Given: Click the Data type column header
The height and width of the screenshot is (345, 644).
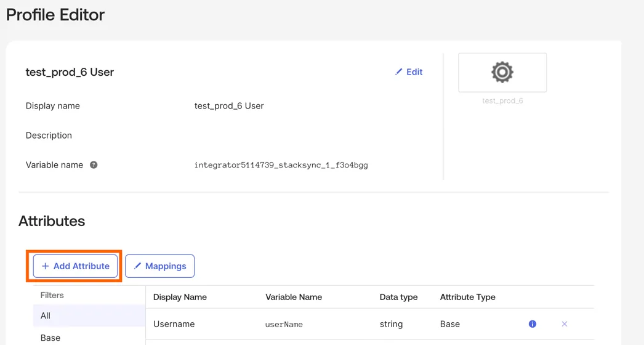Looking at the screenshot, I should [x=398, y=297].
